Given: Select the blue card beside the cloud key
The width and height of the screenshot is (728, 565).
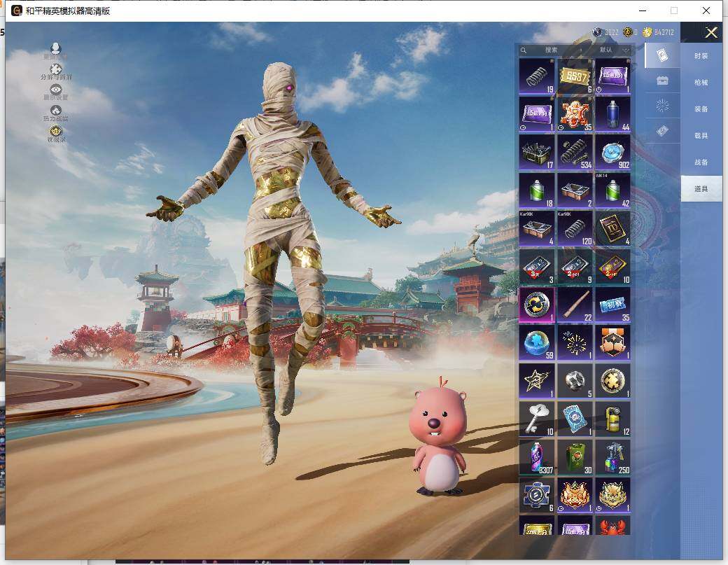Looking at the screenshot, I should (575, 419).
